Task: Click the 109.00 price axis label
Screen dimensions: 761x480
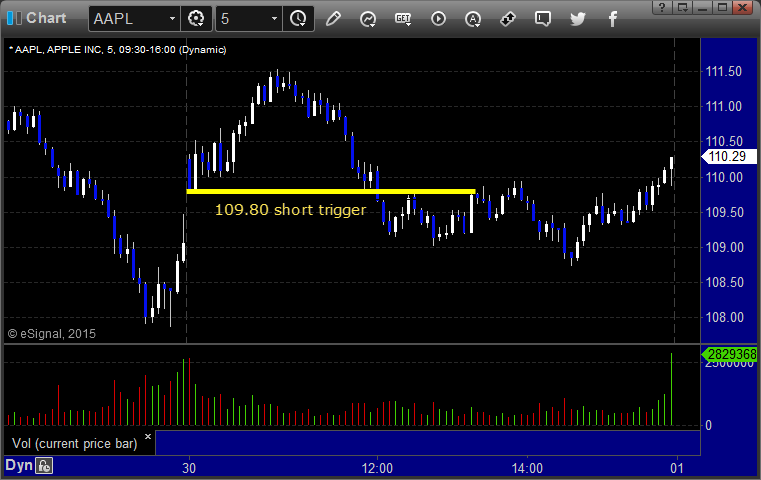Action: [724, 247]
